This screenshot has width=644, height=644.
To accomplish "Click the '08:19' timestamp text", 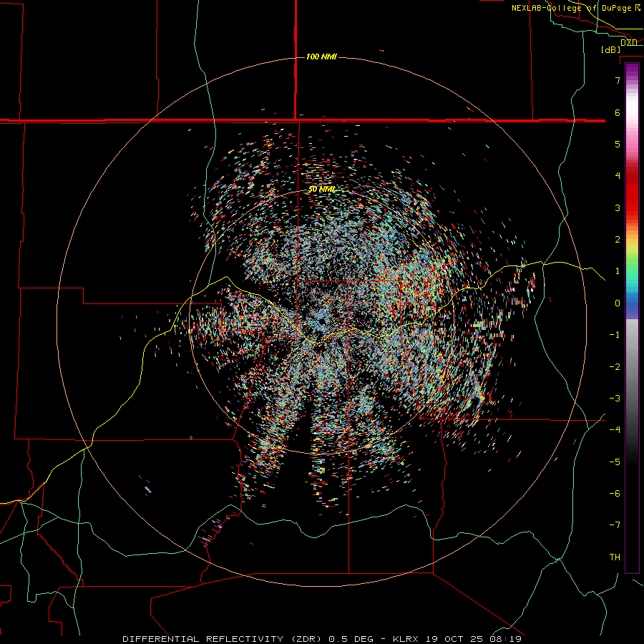I will [506, 639].
